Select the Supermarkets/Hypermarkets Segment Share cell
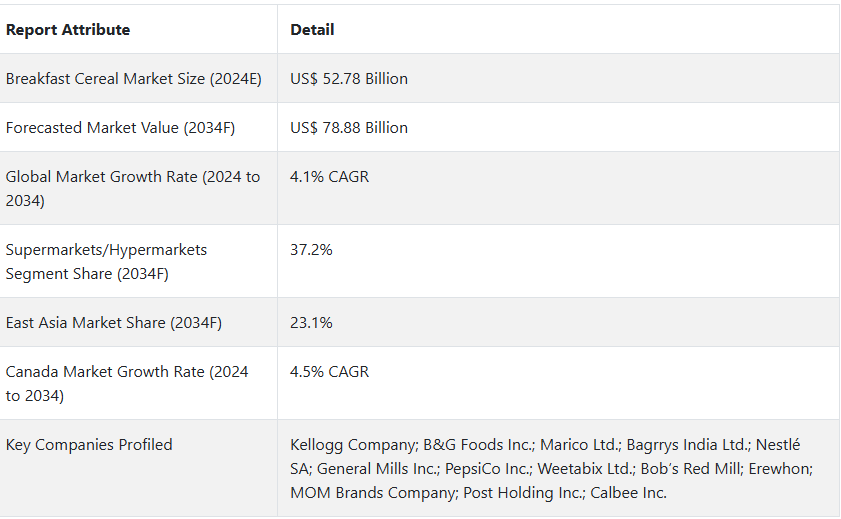Screen dimensions: 841x519 pos(106,261)
